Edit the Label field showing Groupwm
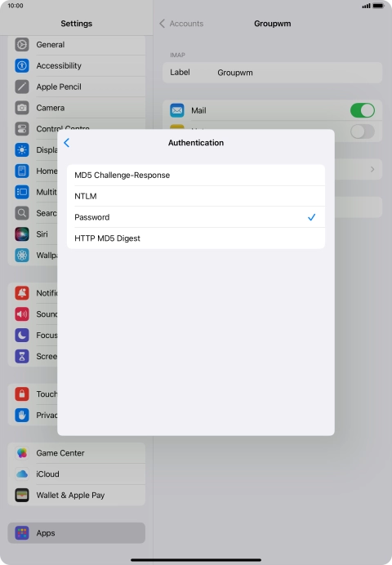Viewport: 392px width, 565px height. click(x=273, y=73)
